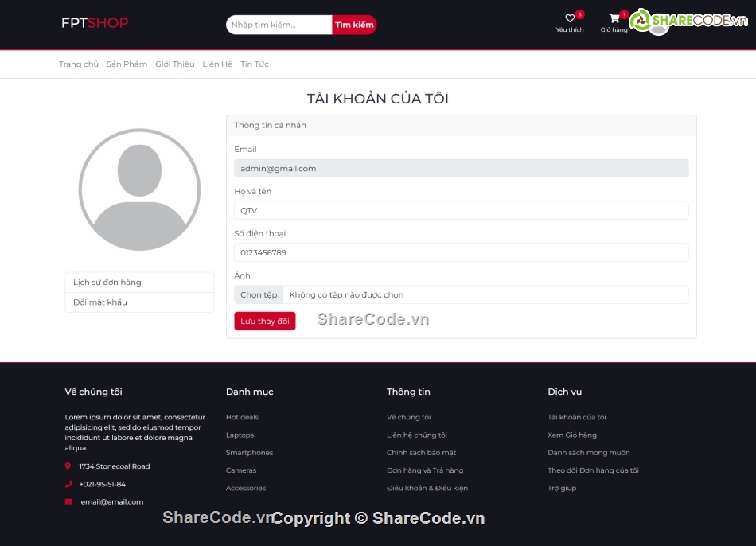Open Đơn hàng và Trả hàng link
The image size is (756, 546).
tap(425, 470)
